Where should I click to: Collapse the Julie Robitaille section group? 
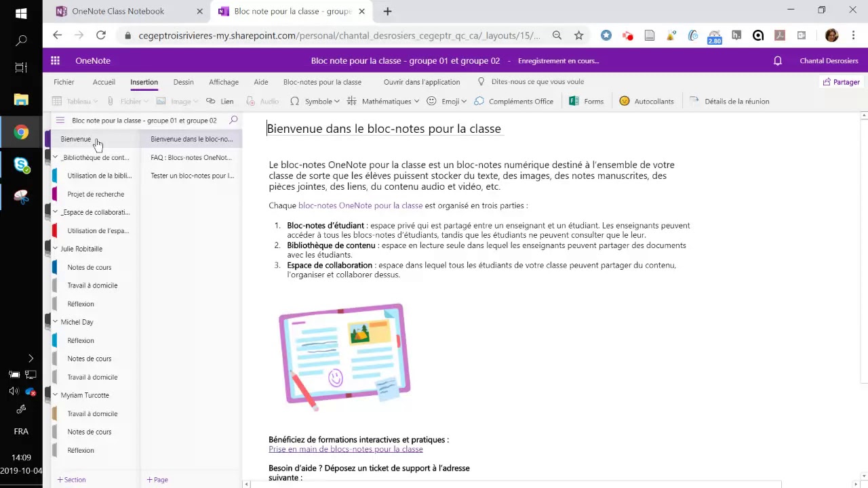click(56, 249)
